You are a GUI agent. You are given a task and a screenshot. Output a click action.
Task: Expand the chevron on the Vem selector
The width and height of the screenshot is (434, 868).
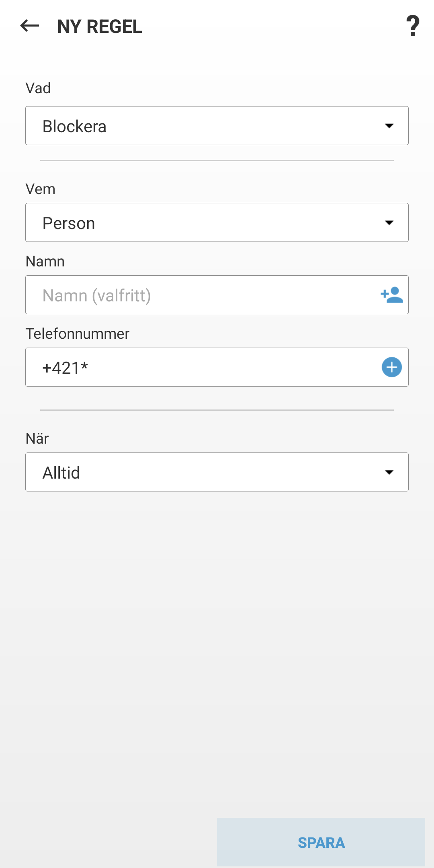point(390,222)
